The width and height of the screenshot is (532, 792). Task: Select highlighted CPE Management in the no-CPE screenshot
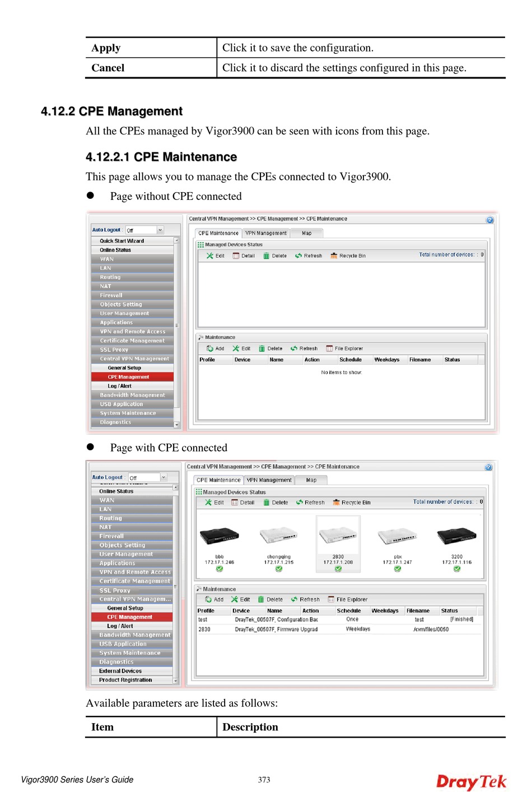coord(133,377)
